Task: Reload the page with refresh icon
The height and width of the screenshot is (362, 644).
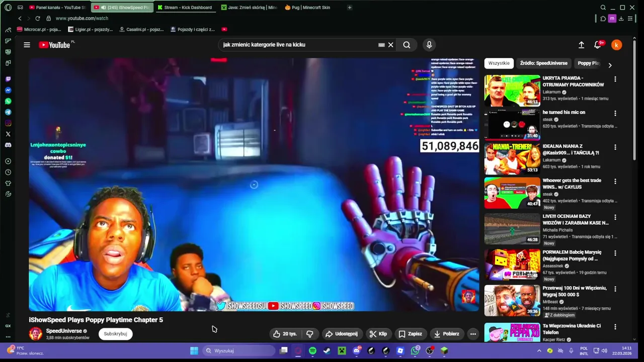Action: 38,18
